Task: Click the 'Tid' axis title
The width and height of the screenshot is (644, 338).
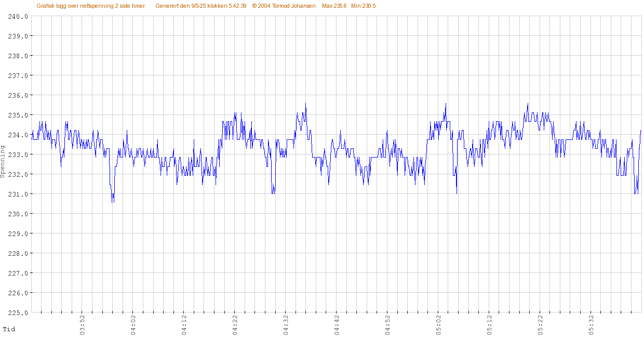Action: (x=9, y=329)
